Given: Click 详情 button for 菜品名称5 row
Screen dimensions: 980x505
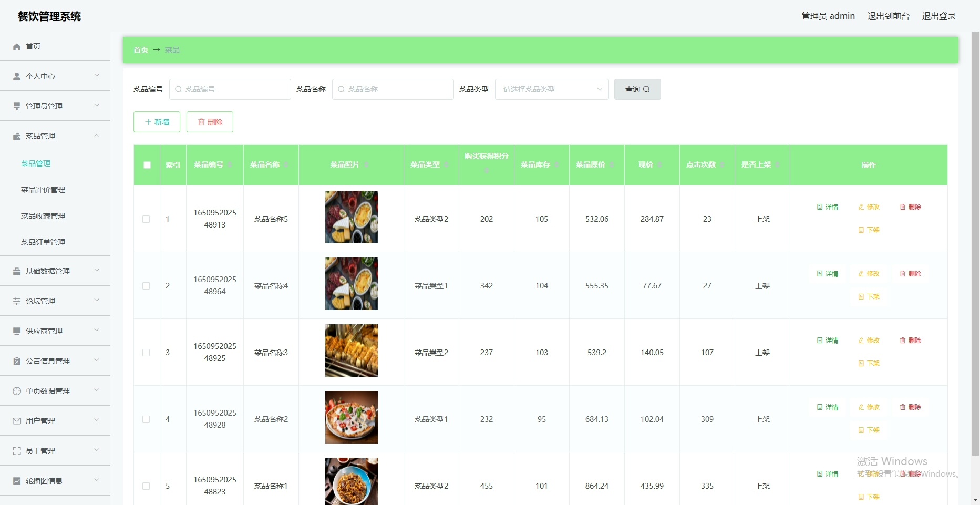Looking at the screenshot, I should coord(828,207).
